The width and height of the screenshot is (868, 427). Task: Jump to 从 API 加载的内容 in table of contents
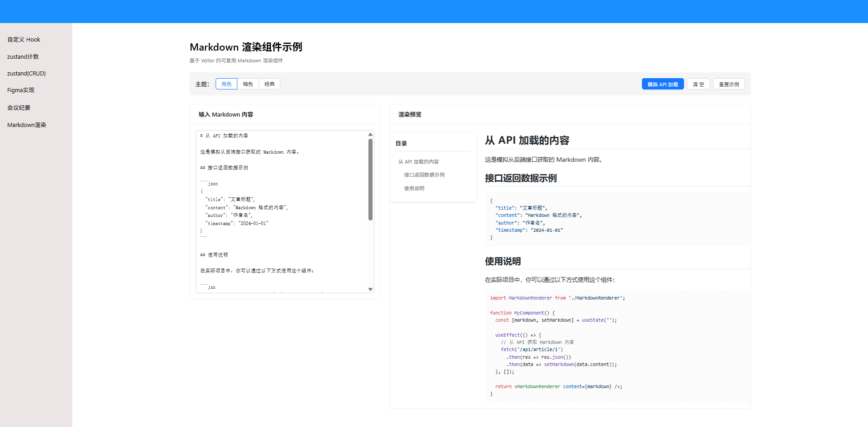[x=419, y=162]
